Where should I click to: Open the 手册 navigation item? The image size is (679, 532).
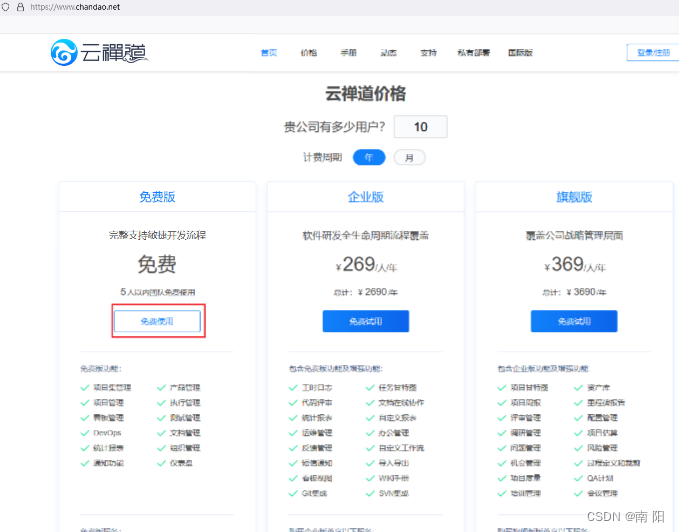[349, 53]
